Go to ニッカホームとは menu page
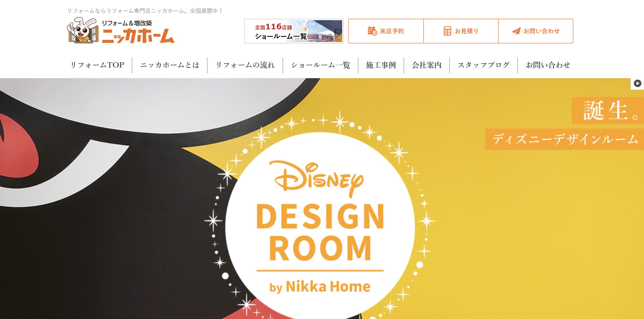The width and height of the screenshot is (644, 319). tap(170, 65)
